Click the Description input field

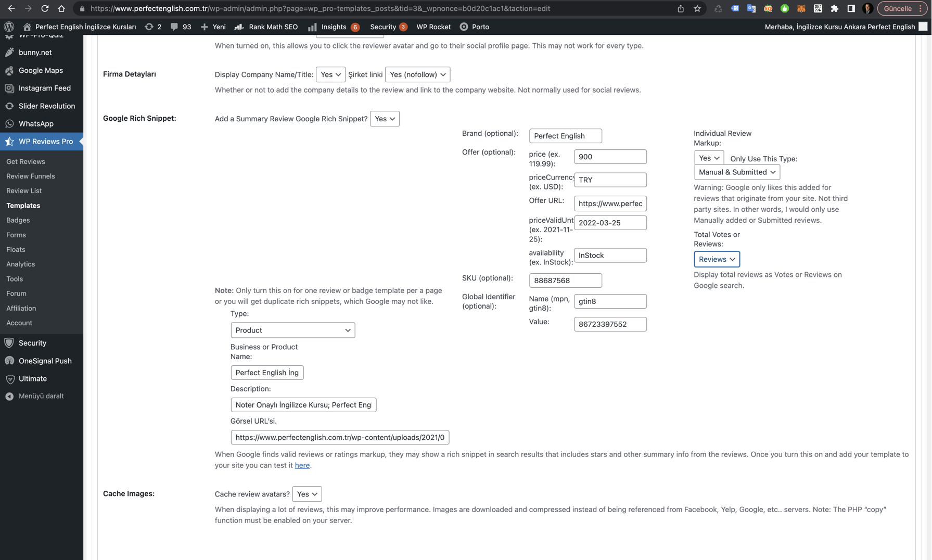click(303, 405)
